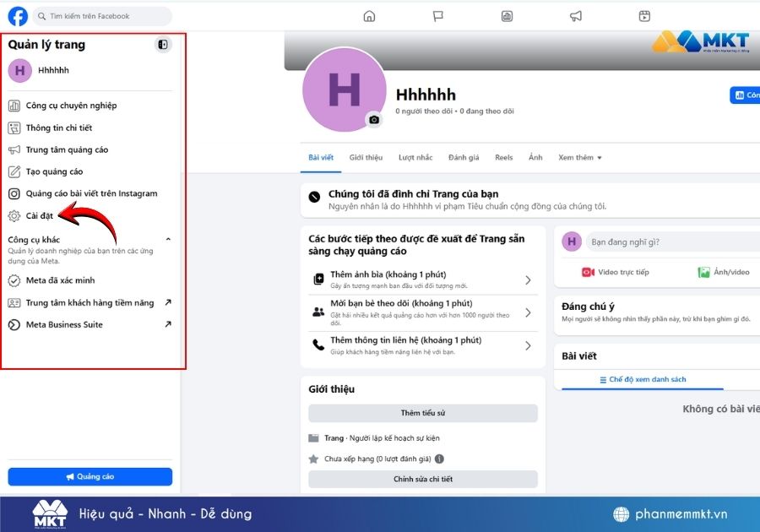Open the Messenger chat icon in top bar
Image resolution: width=760 pixels, height=532 pixels.
point(437,14)
